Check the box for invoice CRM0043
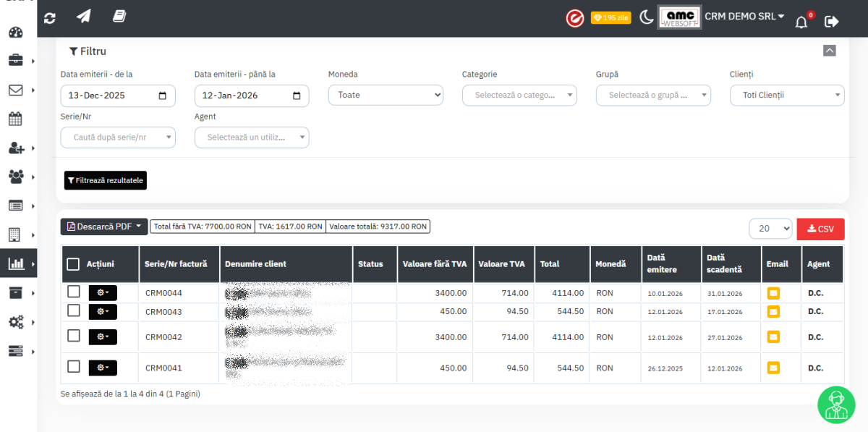This screenshot has width=868, height=432. pyautogui.click(x=74, y=310)
